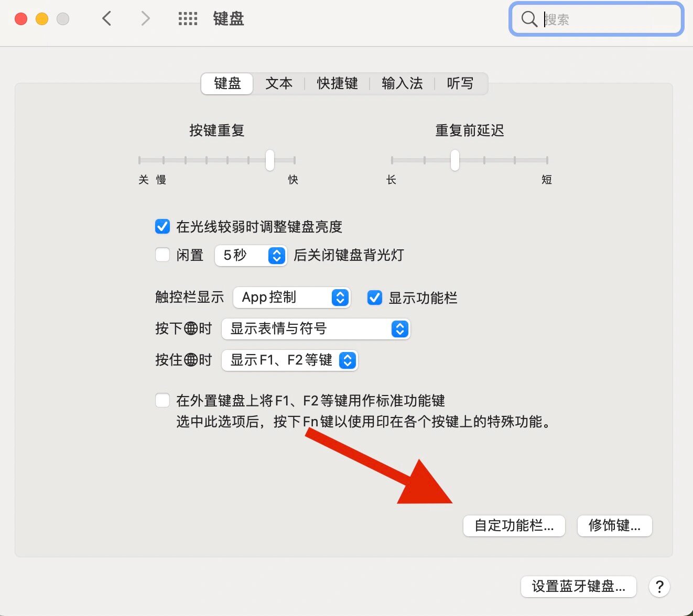The width and height of the screenshot is (693, 616).
Task: Disable 在光线较弱时调整键盘亮度
Action: tap(163, 226)
